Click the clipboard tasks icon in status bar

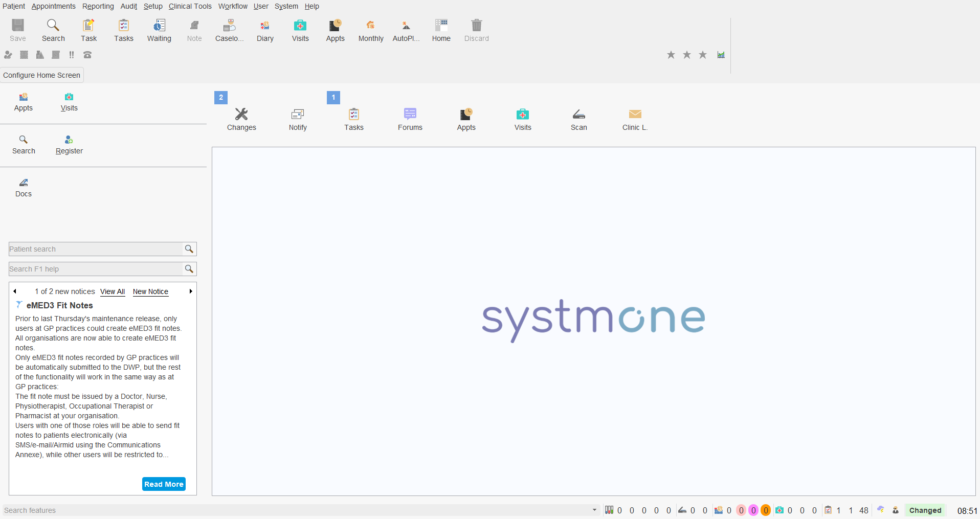(828, 510)
